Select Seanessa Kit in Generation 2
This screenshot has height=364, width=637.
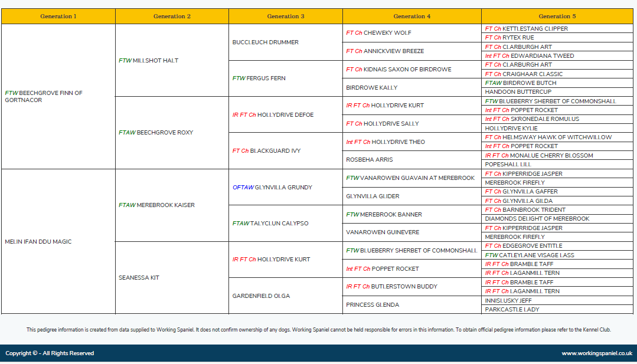[x=139, y=277]
